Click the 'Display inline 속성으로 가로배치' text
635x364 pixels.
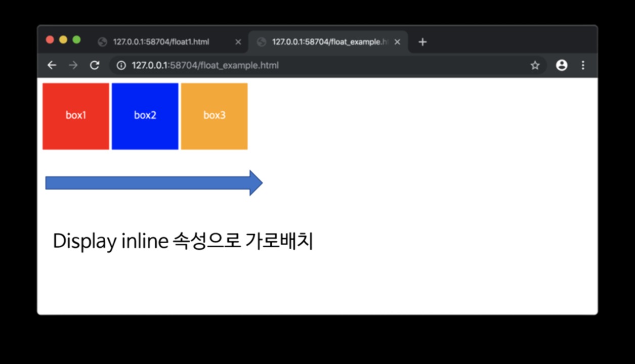point(183,241)
